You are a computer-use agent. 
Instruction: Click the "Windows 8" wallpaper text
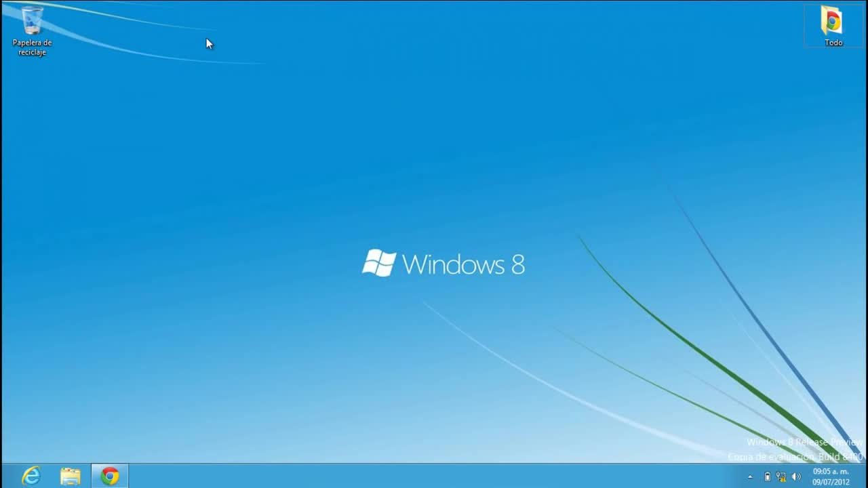point(463,264)
